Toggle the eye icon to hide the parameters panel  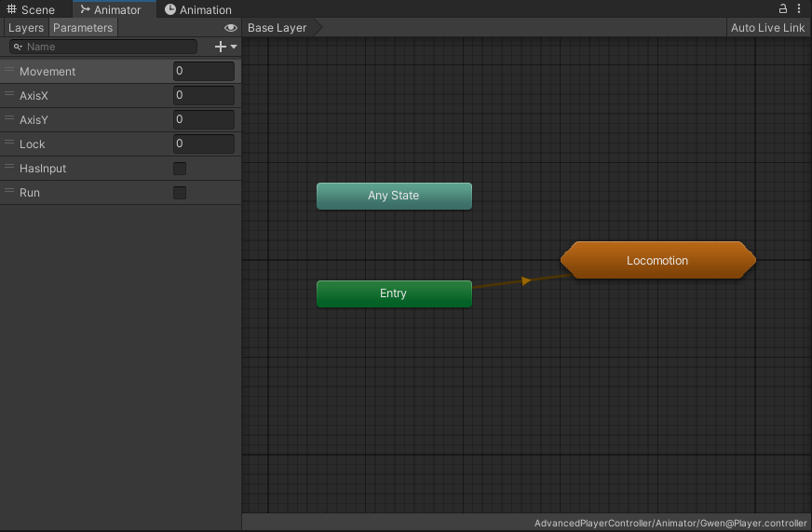(231, 28)
